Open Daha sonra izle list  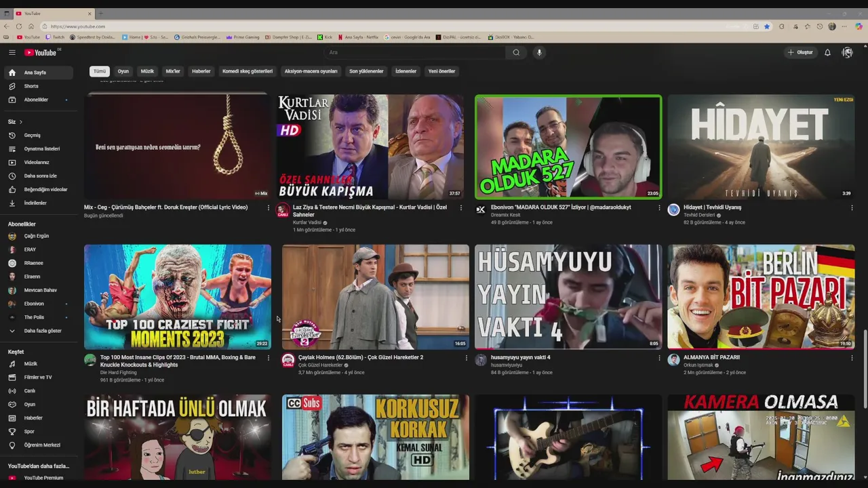pos(39,176)
